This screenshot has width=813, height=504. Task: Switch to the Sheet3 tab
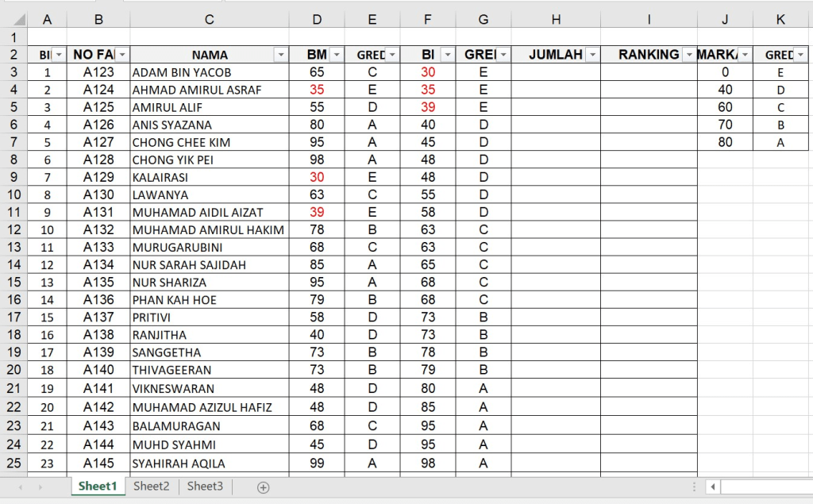[x=205, y=487]
